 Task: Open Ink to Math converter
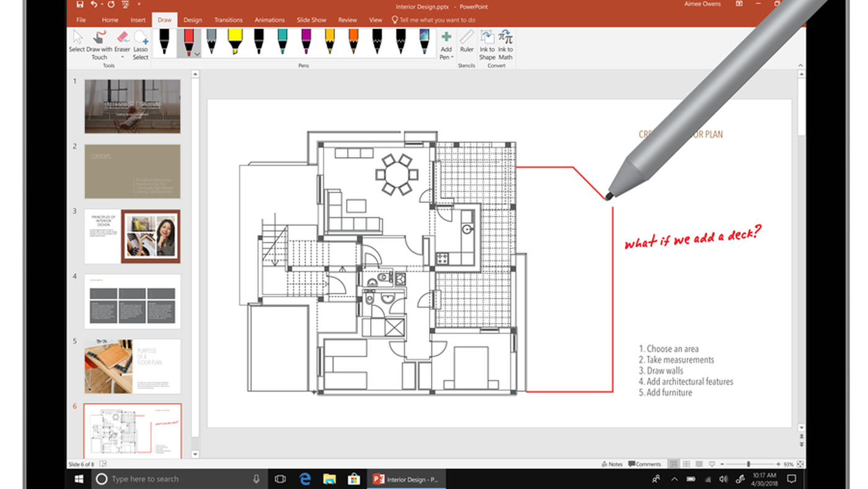coord(505,43)
